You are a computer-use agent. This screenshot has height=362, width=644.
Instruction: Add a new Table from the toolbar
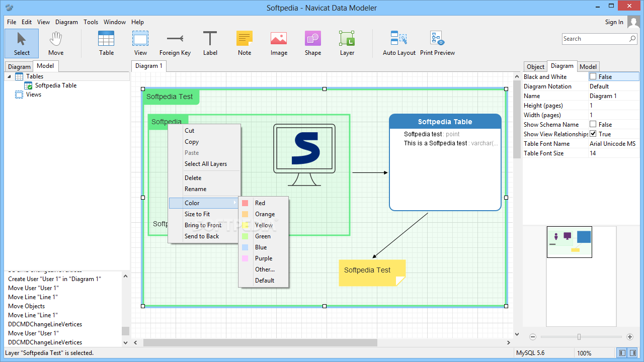(x=106, y=43)
